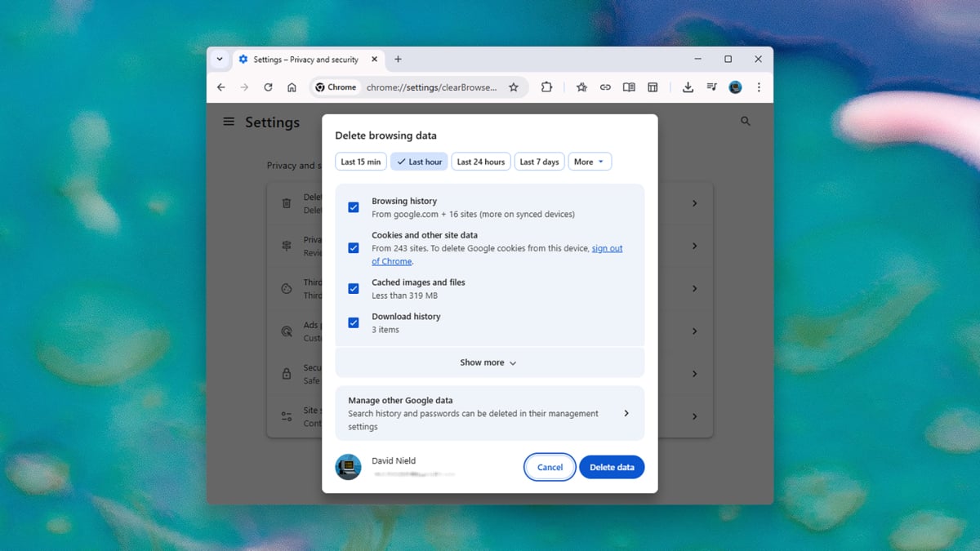Click the sign out link

click(x=607, y=248)
